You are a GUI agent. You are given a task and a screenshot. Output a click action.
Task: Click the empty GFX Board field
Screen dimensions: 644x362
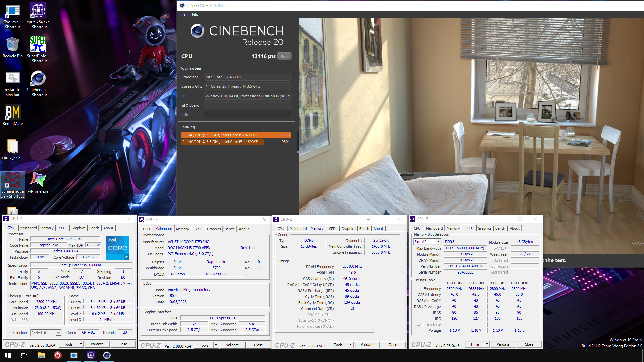click(x=248, y=105)
